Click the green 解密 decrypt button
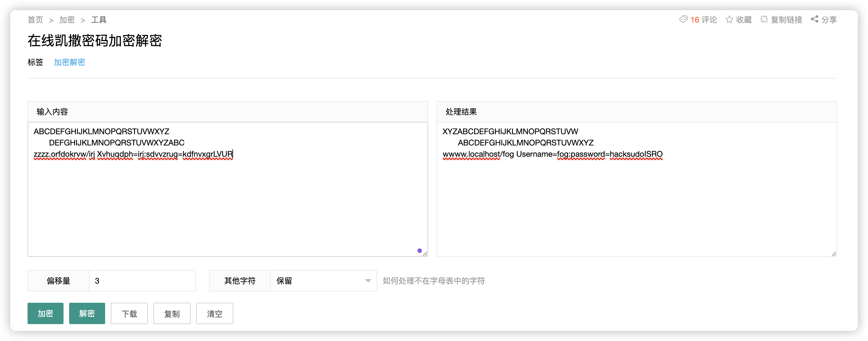The width and height of the screenshot is (868, 341). tap(87, 313)
